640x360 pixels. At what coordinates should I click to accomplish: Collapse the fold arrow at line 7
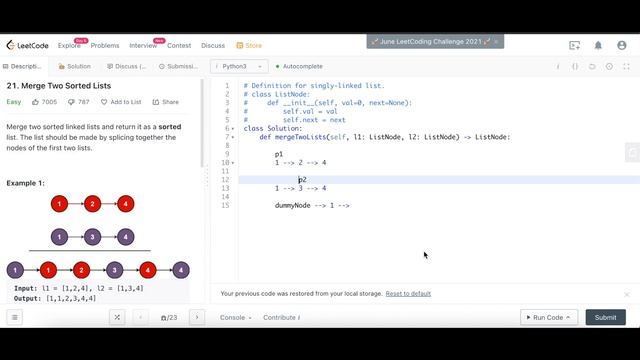[x=233, y=137]
